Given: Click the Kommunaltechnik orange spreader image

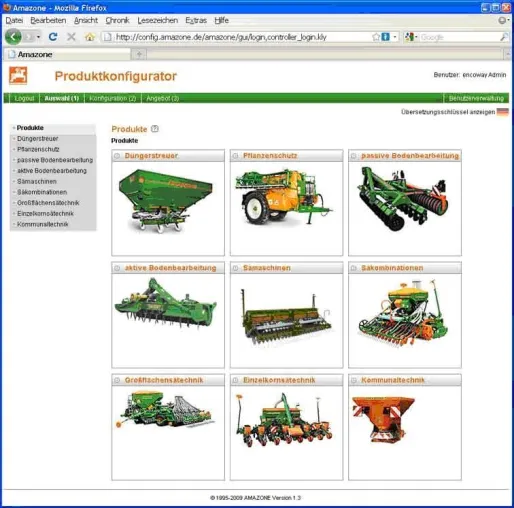Looking at the screenshot, I should pyautogui.click(x=383, y=419).
